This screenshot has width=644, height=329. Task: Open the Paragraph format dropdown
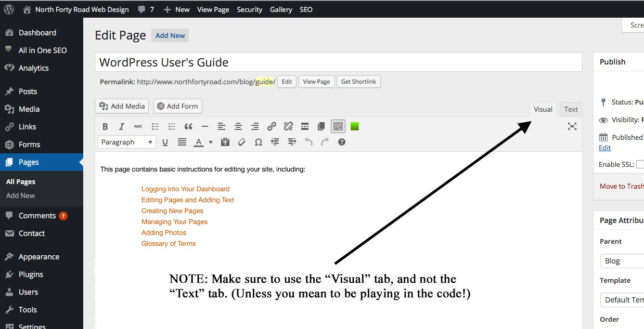click(127, 142)
